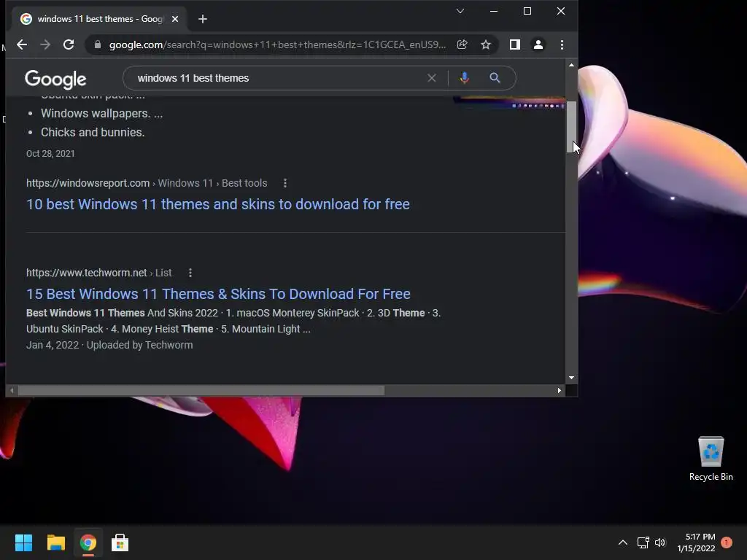Minimize the Chrome window
The height and width of the screenshot is (560, 747).
point(494,11)
